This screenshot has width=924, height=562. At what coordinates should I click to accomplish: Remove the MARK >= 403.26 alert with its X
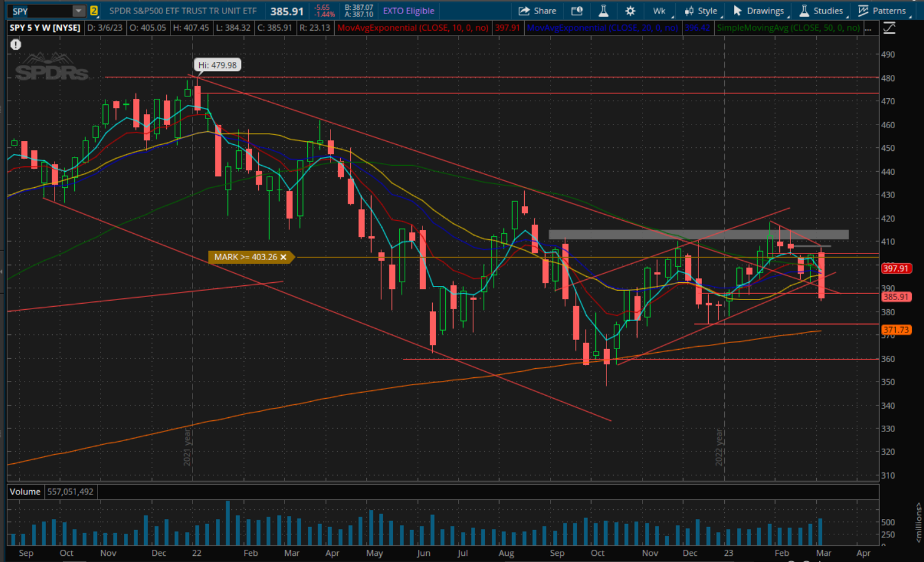(283, 257)
